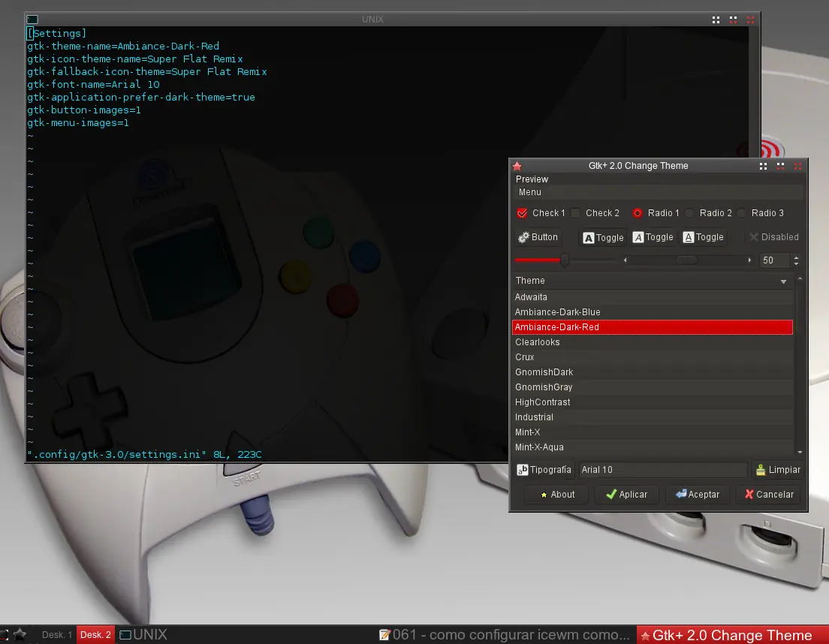Viewport: 829px width, 644px height.
Task: Click the gtk-icon-theme-name line in terminal
Action: coord(135,59)
